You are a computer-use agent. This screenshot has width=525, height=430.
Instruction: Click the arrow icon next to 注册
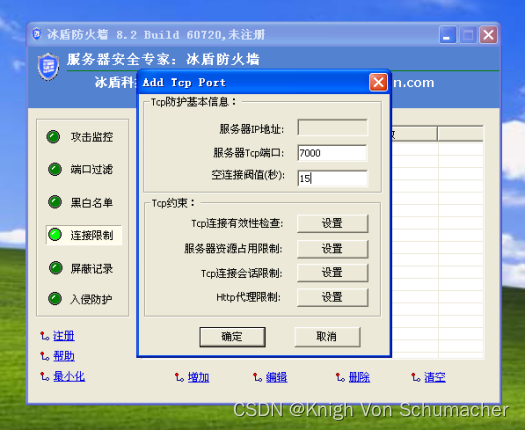point(45,336)
